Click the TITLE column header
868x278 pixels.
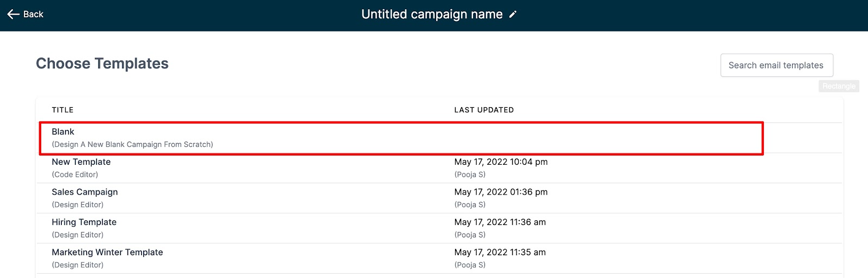click(x=62, y=110)
